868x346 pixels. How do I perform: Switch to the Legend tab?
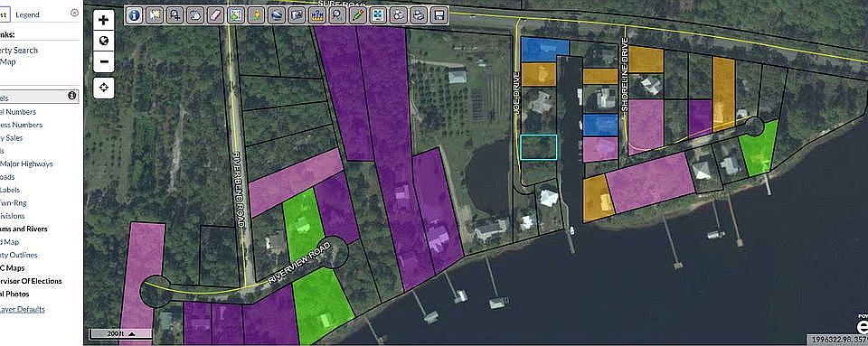point(27,15)
